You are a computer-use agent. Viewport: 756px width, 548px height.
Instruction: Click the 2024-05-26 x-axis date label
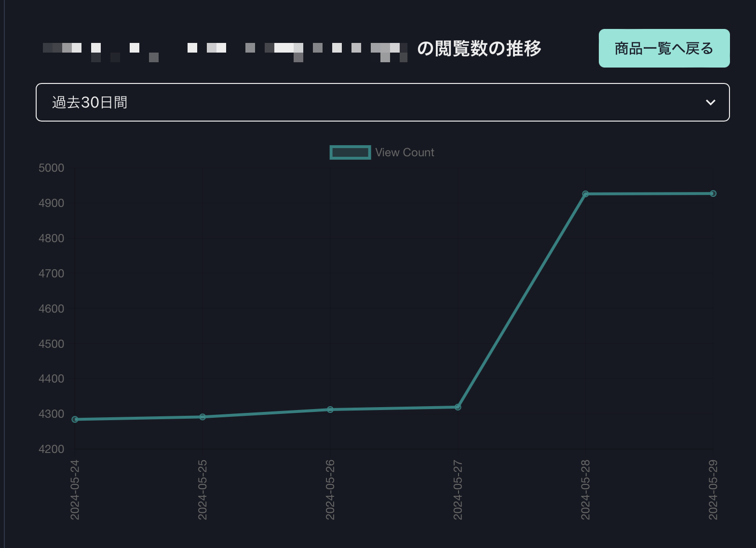tap(330, 490)
